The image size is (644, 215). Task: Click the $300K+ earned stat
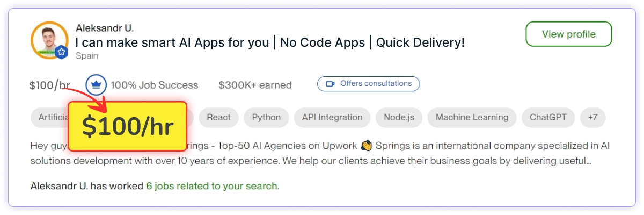click(255, 85)
